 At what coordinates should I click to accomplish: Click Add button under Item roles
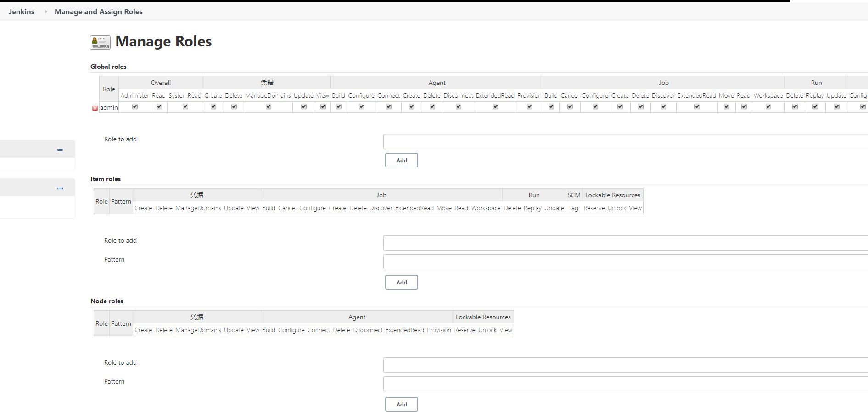(402, 282)
